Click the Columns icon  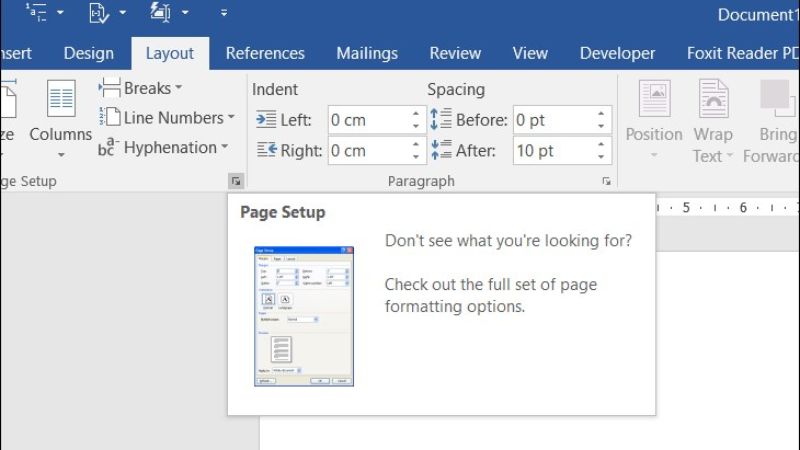(x=61, y=101)
